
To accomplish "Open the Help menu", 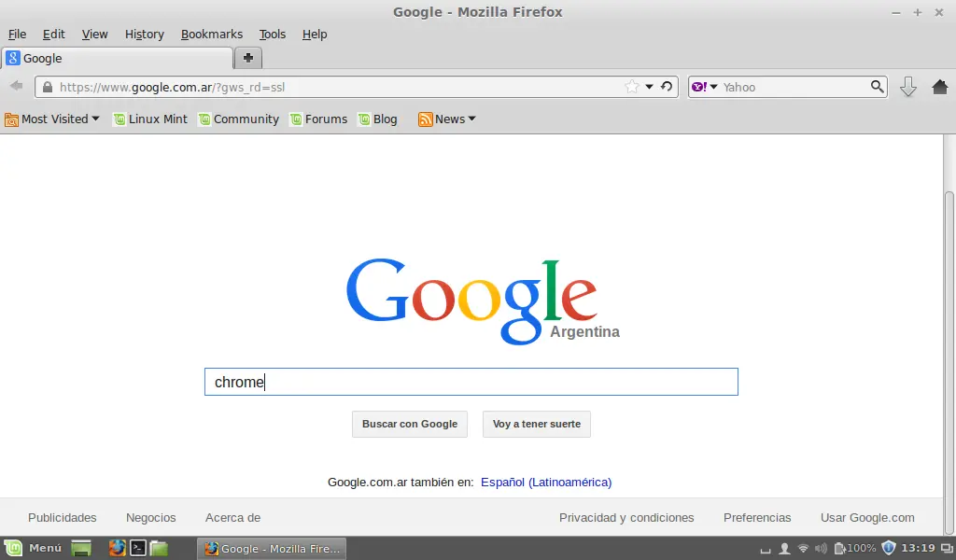I will click(315, 35).
